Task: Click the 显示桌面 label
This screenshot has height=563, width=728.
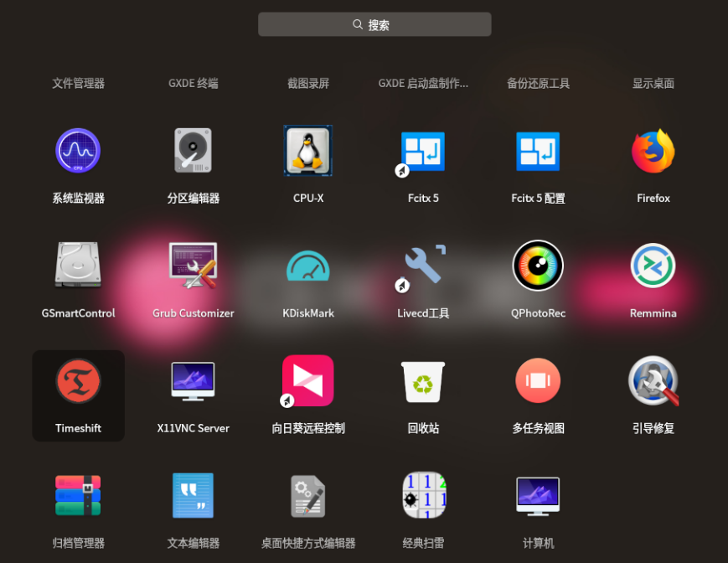Action: click(x=653, y=84)
